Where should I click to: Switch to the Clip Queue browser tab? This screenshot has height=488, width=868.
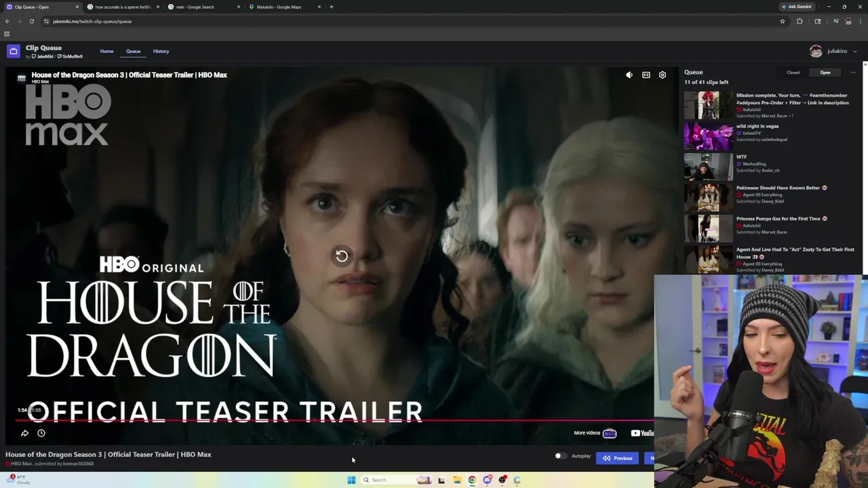click(x=42, y=7)
